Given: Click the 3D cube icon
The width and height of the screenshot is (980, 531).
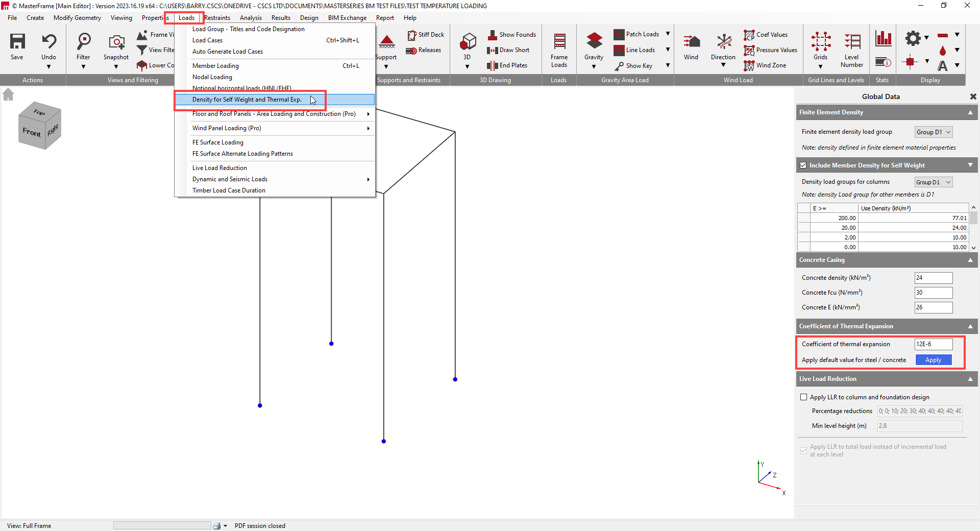Looking at the screenshot, I should tap(468, 41).
